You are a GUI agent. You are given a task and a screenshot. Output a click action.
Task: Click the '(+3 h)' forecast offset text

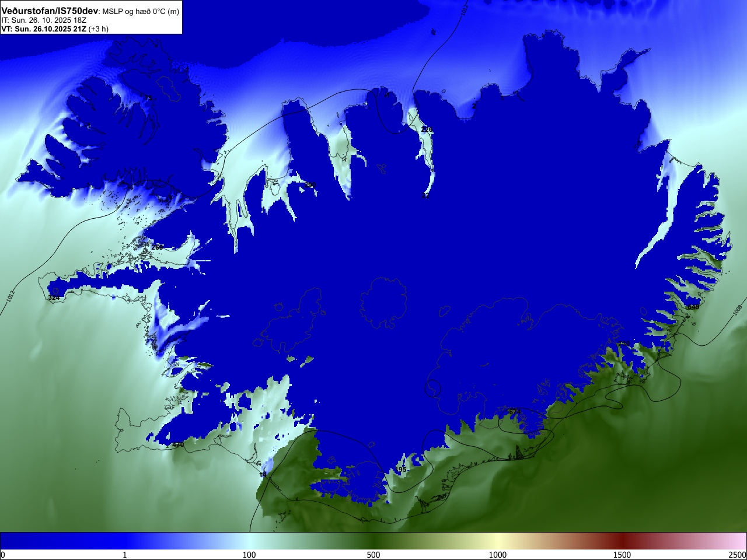coord(98,29)
